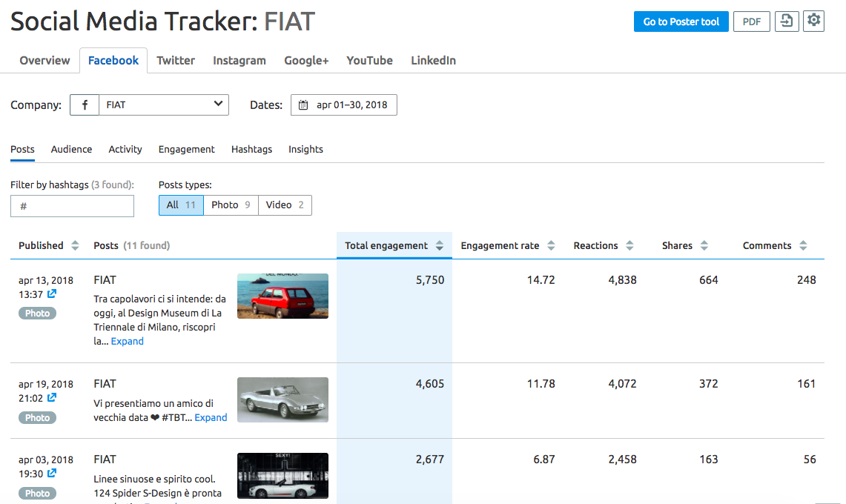Expand the apr 13 post text
The image size is (846, 504).
coord(127,341)
